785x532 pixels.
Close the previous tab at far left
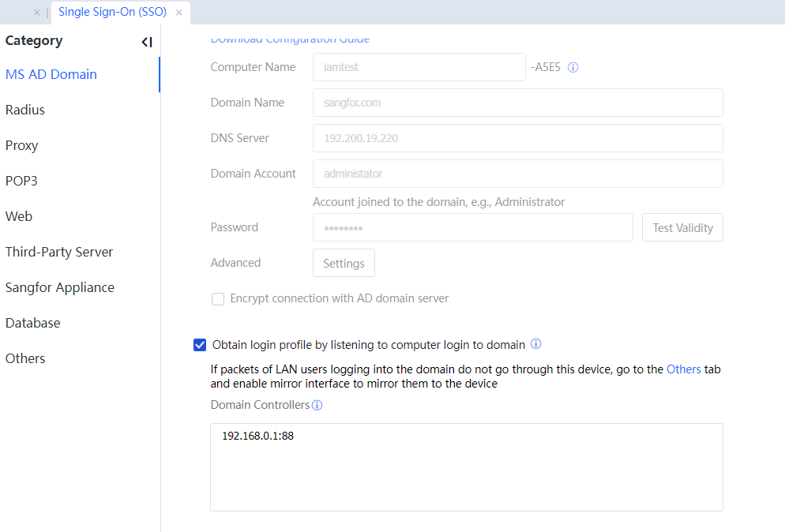[x=37, y=13]
